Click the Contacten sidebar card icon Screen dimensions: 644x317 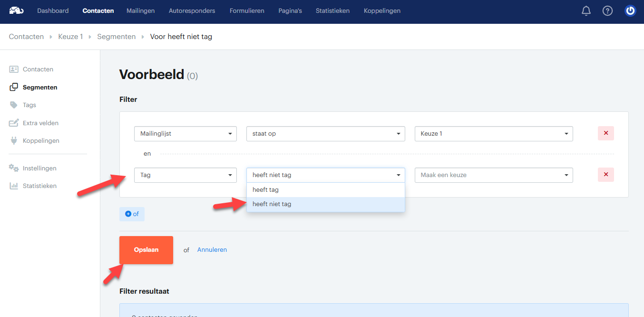(14, 69)
